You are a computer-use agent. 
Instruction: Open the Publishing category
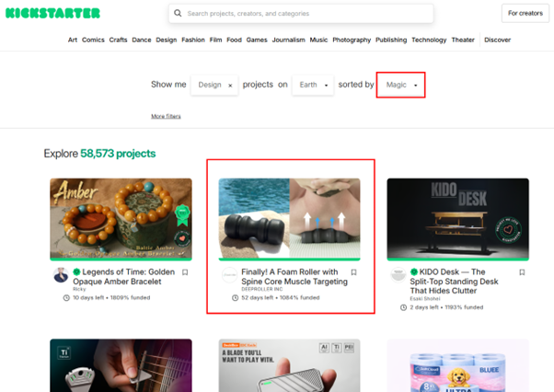(x=391, y=40)
